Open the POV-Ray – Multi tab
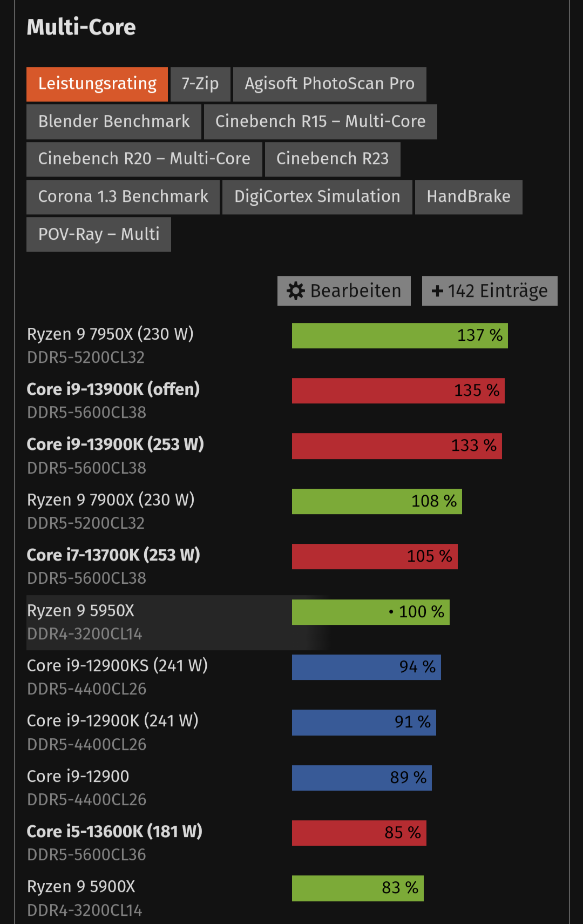583x924 pixels. pos(99,234)
